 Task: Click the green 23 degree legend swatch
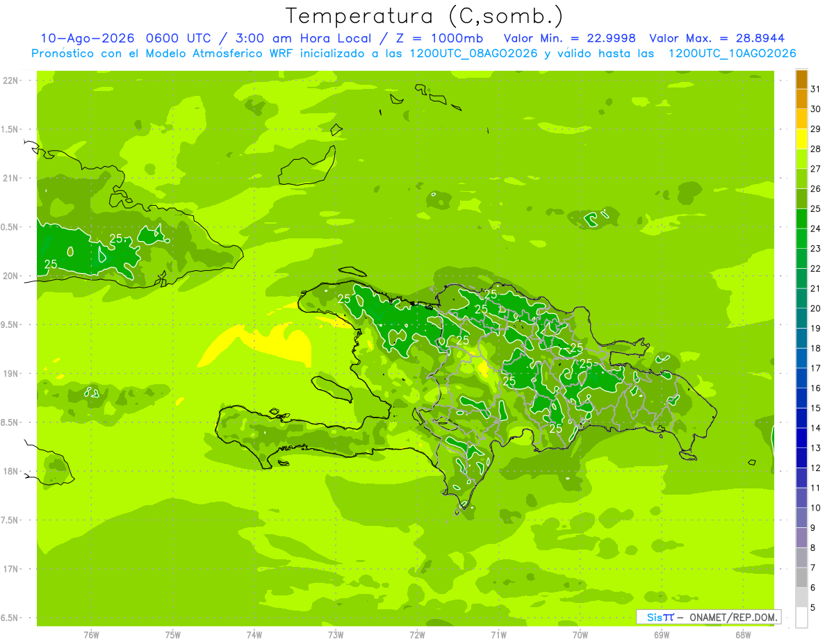pyautogui.click(x=801, y=239)
